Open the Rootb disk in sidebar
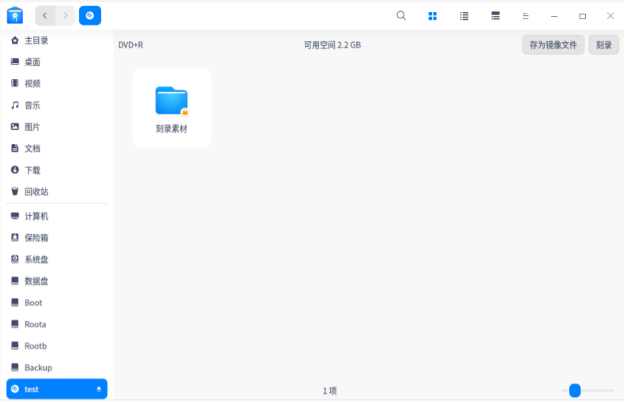 [57, 346]
